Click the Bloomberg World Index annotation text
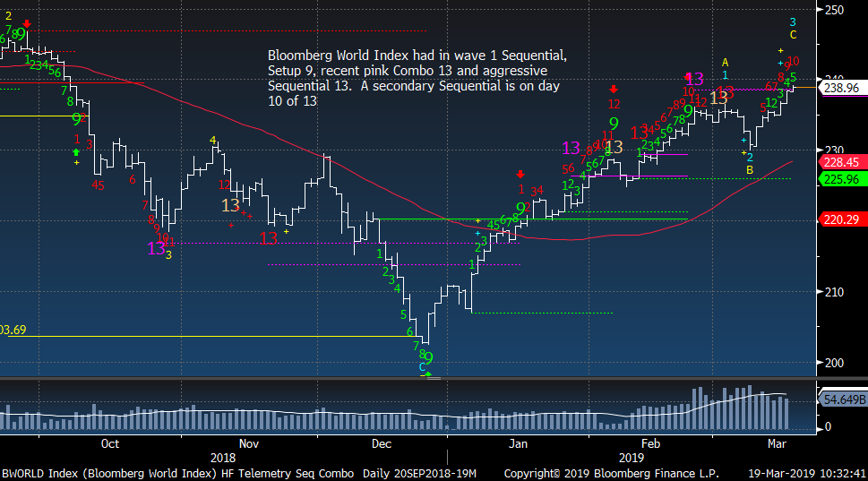The image size is (868, 481). (417, 78)
